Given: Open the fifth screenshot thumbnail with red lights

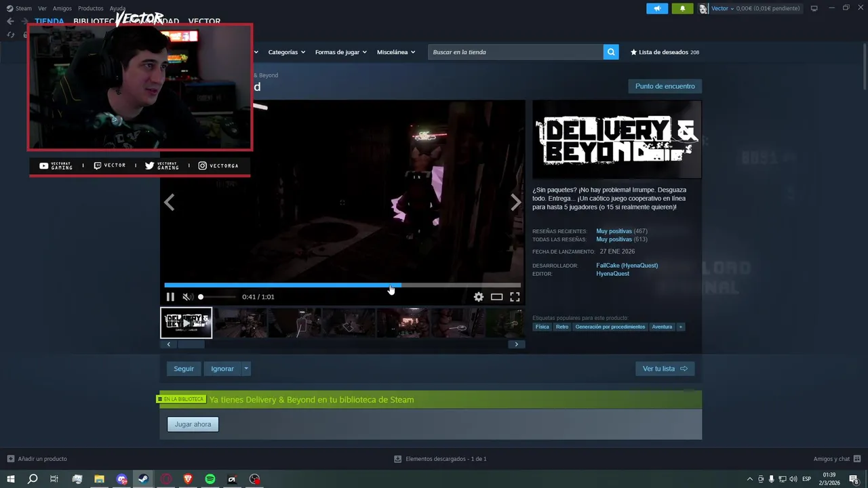Looking at the screenshot, I should pyautogui.click(x=403, y=323).
